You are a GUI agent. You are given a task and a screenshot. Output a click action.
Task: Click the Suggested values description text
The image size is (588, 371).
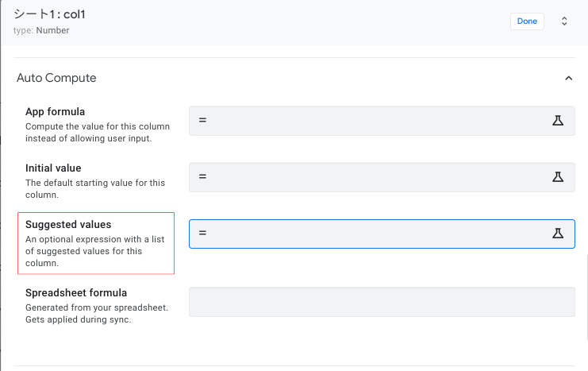(x=94, y=251)
